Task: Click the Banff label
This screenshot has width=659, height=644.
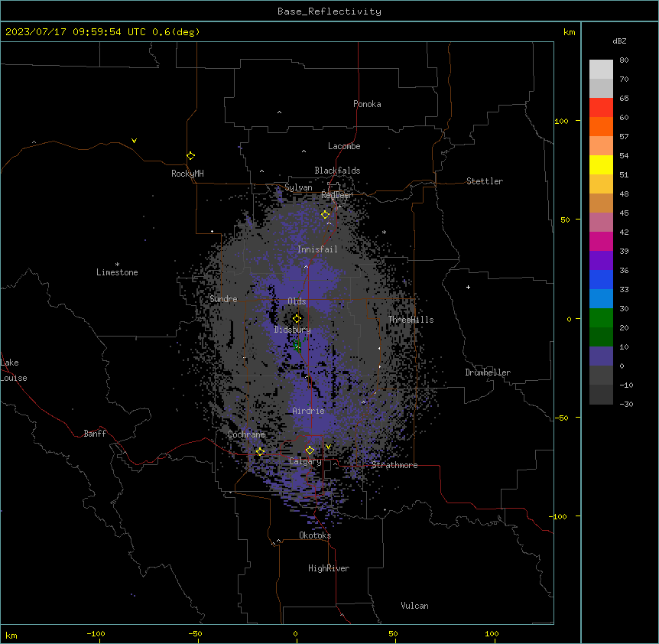Action: point(95,434)
